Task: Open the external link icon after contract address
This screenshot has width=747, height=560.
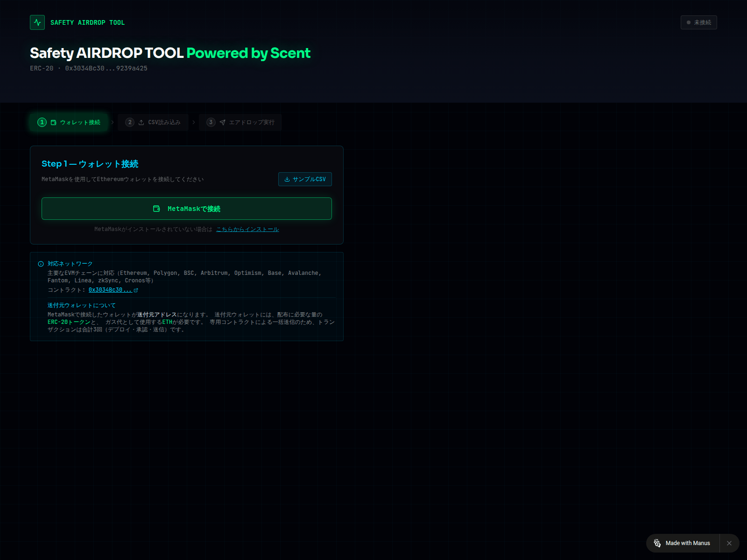Action: coord(136,290)
